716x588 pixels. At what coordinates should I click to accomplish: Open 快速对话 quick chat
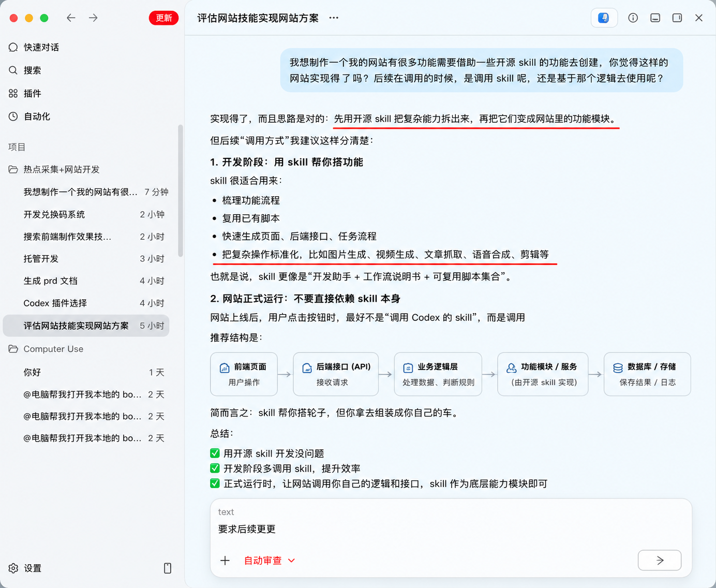click(x=41, y=47)
